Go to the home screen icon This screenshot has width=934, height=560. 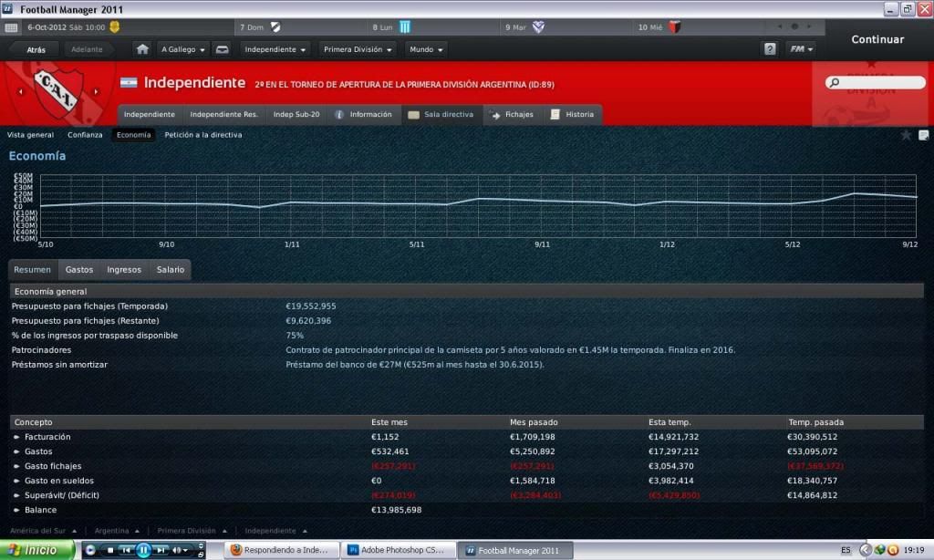pyautogui.click(x=142, y=49)
